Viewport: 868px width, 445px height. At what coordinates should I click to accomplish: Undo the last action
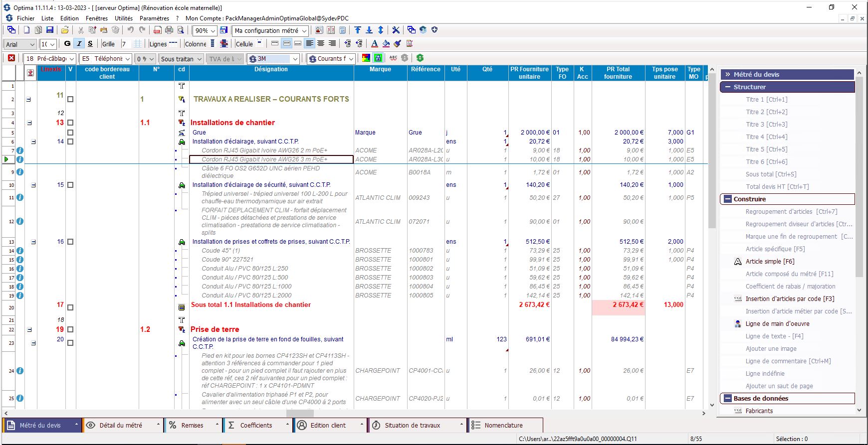pyautogui.click(x=131, y=30)
